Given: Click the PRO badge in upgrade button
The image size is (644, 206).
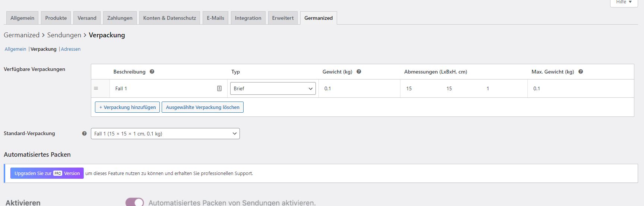Looking at the screenshot, I should coord(58,173).
